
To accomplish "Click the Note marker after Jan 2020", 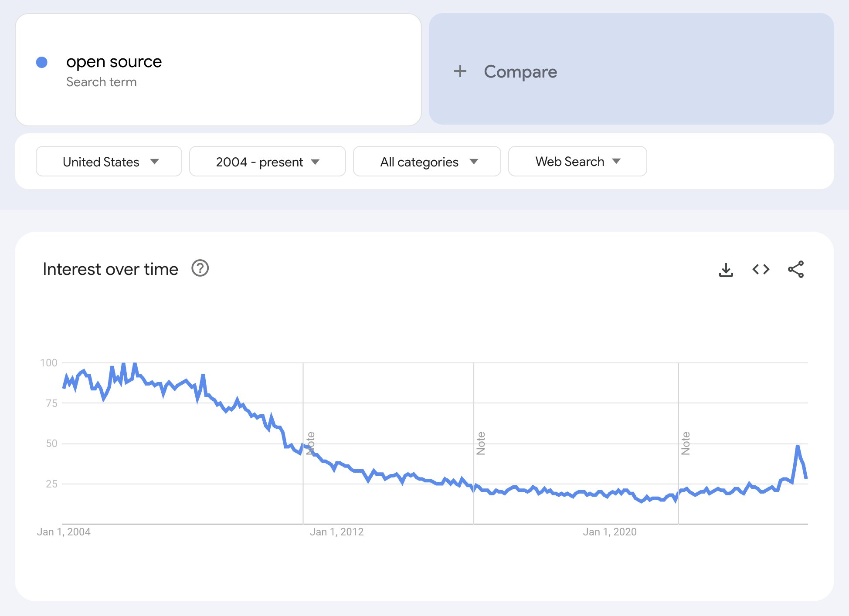I will click(686, 443).
